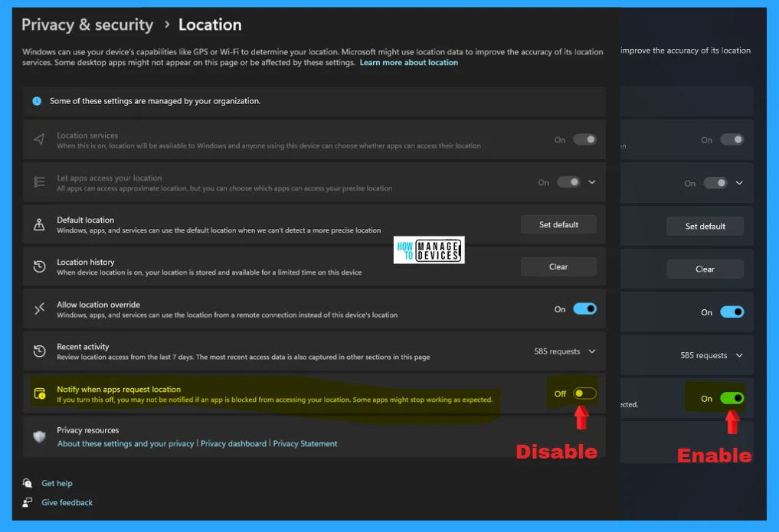Go back to Privacy & security breadcrumb
779x532 pixels.
click(87, 24)
